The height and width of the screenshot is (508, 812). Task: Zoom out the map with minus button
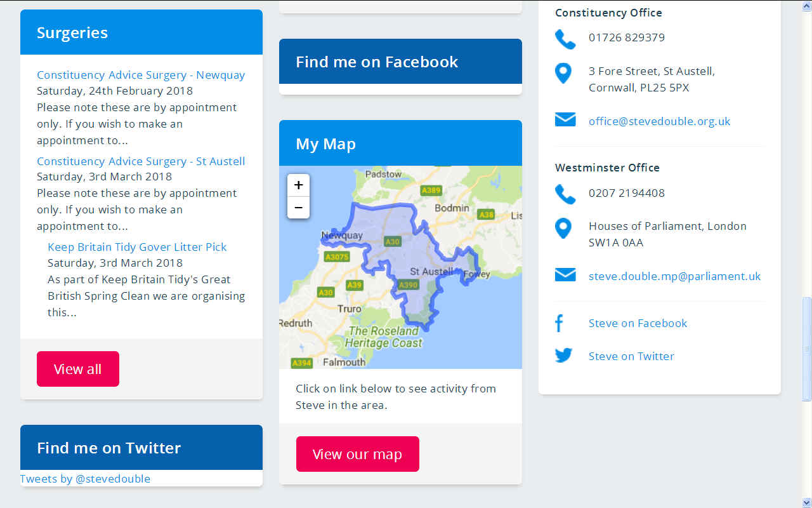pos(298,208)
